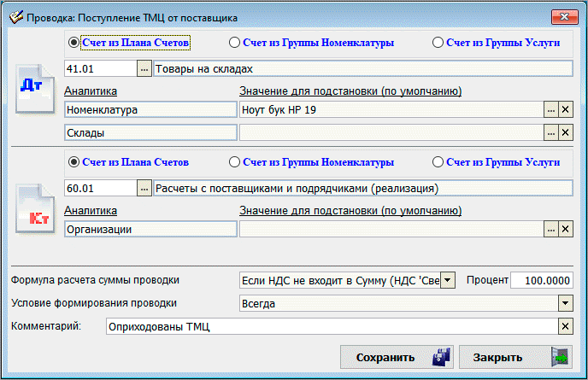Click the title bar pencil icon

(x=16, y=17)
